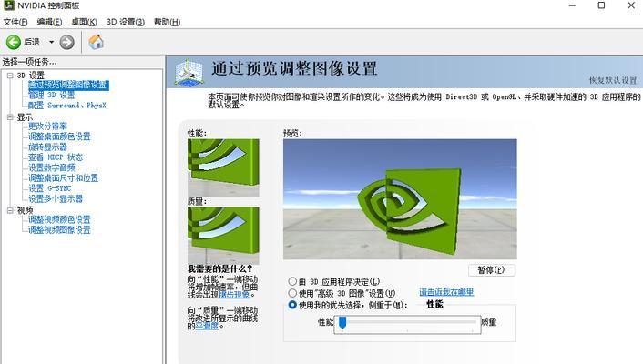Open 配置 Surround、PhysX item
The image size is (643, 364).
point(66,106)
